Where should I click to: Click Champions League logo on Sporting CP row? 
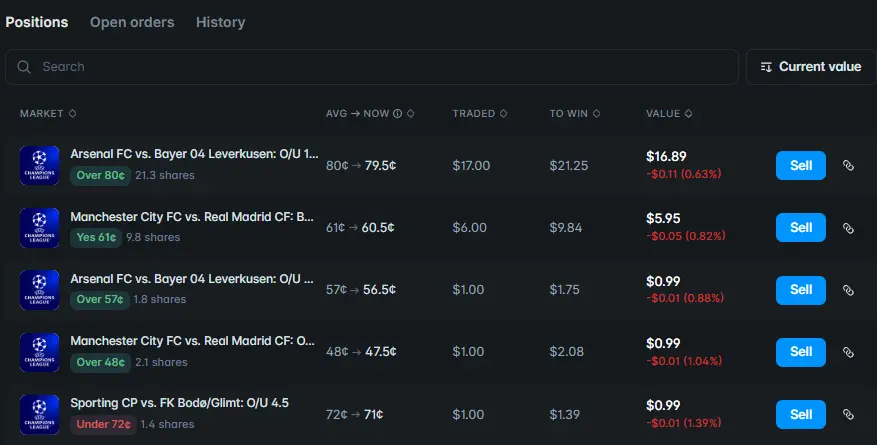(40, 414)
